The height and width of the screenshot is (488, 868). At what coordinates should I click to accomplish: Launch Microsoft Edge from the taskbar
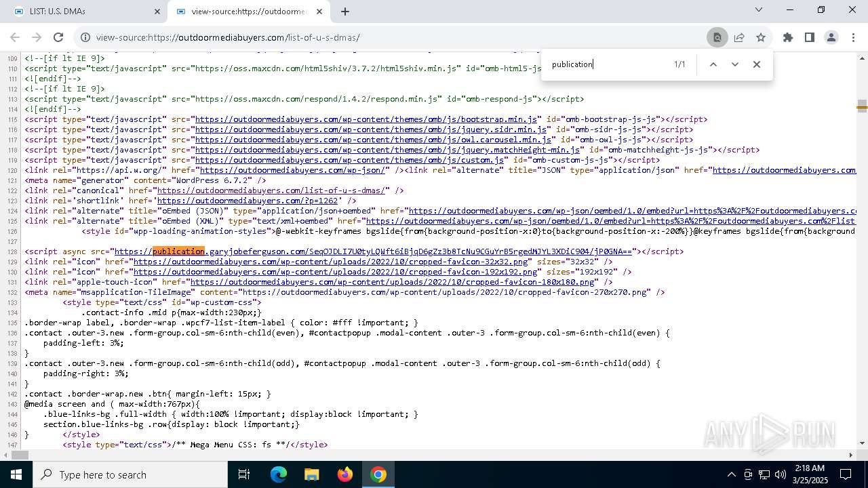click(279, 474)
